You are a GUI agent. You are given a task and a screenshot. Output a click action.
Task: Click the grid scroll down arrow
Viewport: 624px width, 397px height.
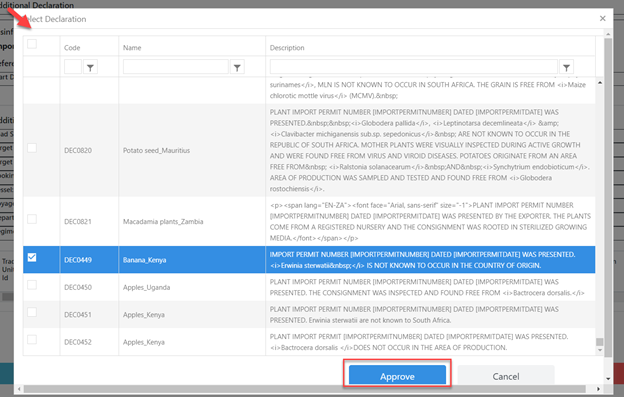(600, 350)
